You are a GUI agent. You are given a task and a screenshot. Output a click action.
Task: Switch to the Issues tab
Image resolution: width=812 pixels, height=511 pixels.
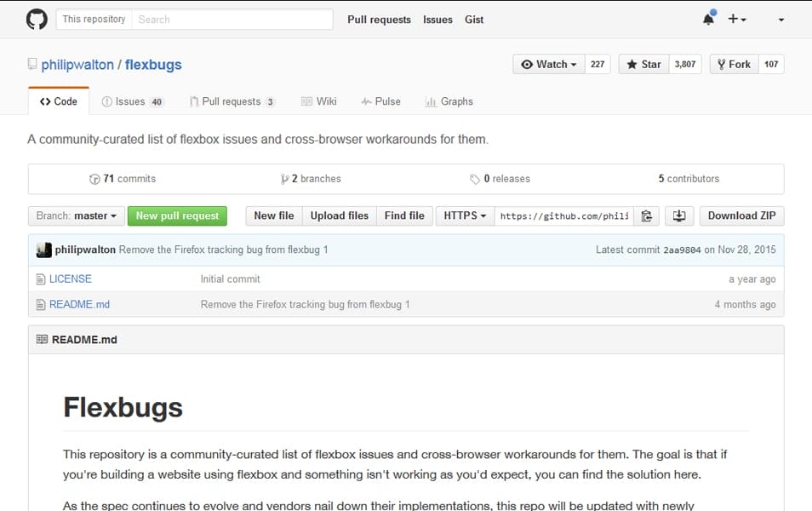click(x=132, y=101)
